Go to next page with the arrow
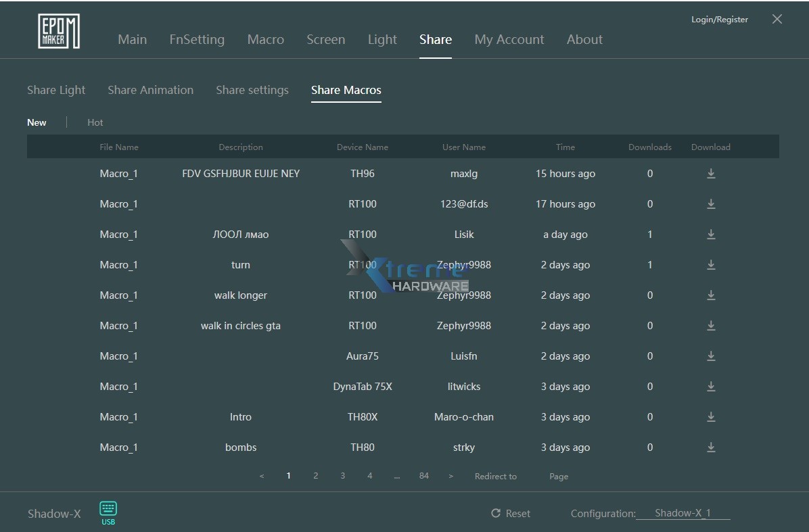 click(x=451, y=476)
